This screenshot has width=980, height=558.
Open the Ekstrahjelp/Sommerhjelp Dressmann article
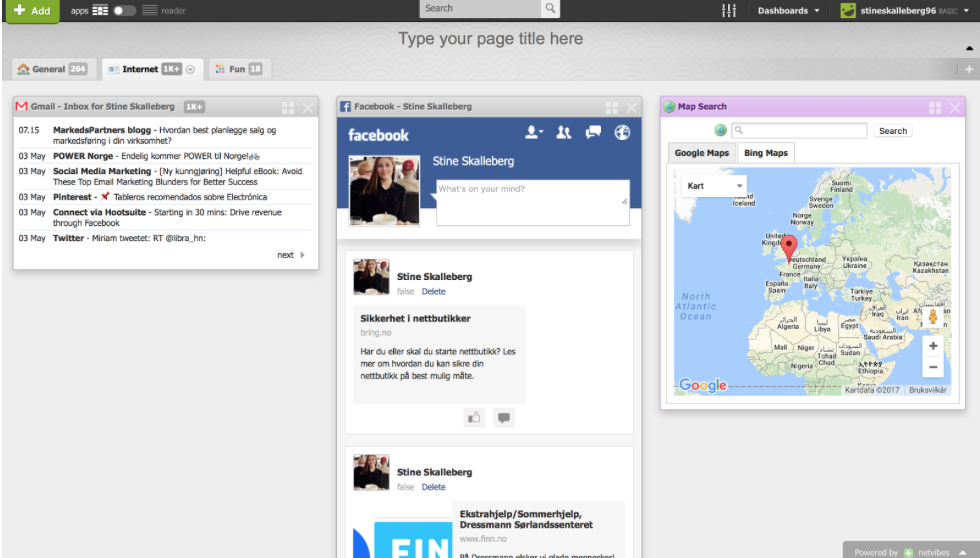pos(526,519)
